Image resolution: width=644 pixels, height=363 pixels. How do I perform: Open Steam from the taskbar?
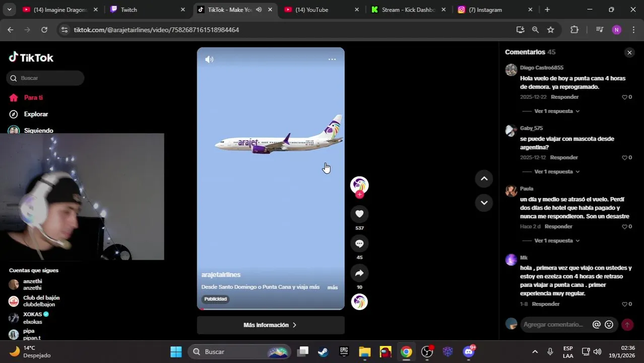pos(323,352)
